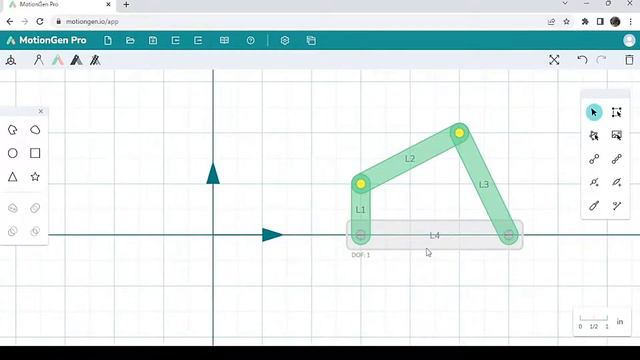The image size is (640, 360).
Task: Click the MotionGen Pro logo
Action: tap(47, 40)
